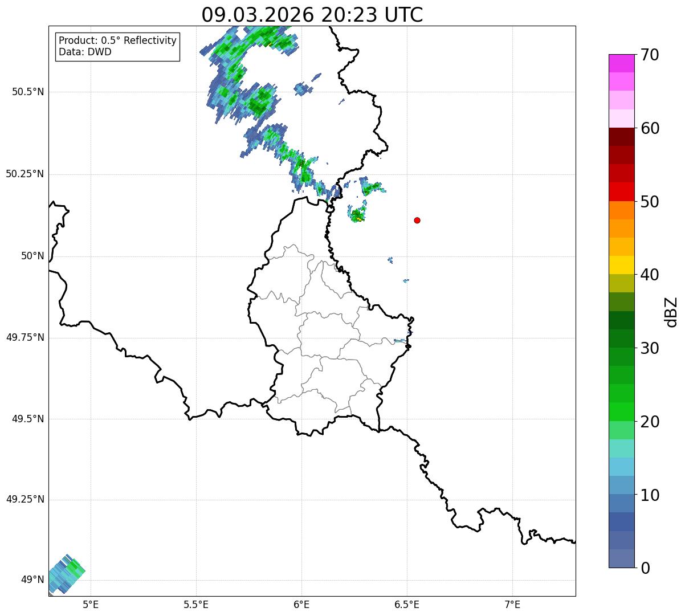Click the bright green colorbar swatch above 20
The height and width of the screenshot is (616, 685).
pyautogui.click(x=621, y=412)
